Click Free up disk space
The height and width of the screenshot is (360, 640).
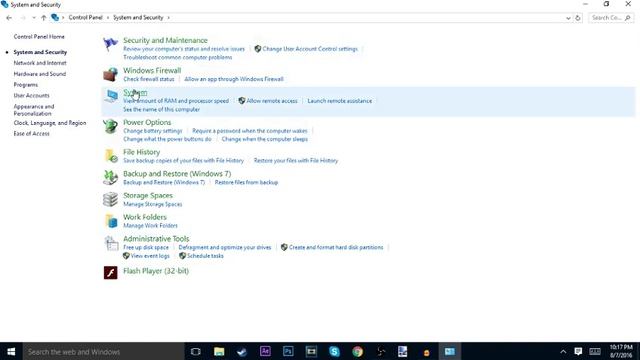pos(146,247)
